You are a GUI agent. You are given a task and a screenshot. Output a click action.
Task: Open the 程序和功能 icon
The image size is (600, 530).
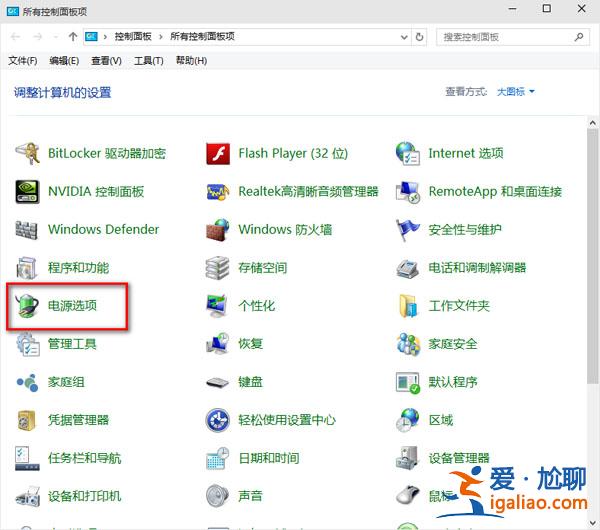pyautogui.click(x=26, y=267)
